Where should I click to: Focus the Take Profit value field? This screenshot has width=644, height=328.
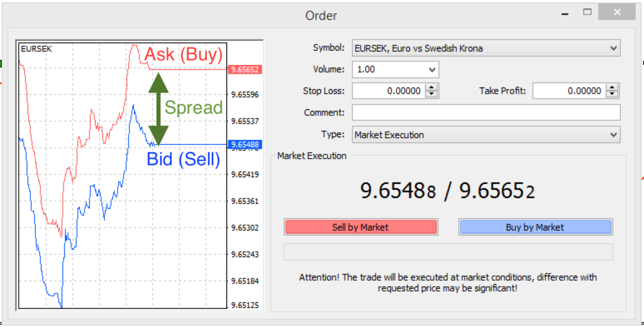coord(569,91)
